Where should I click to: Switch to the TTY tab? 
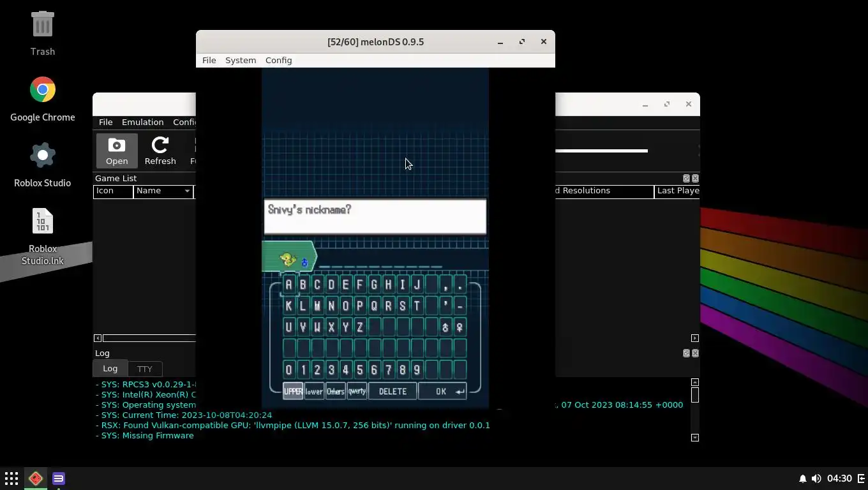tap(145, 369)
